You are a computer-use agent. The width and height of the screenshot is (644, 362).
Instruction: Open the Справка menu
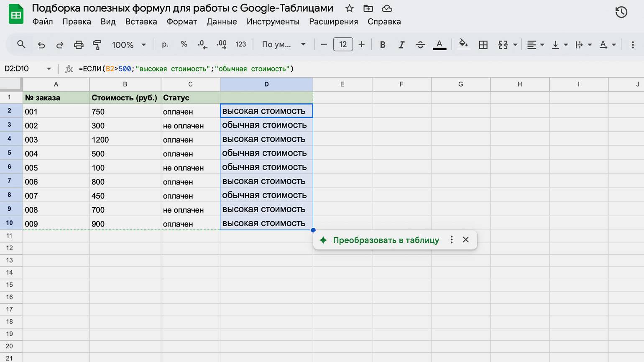pos(384,22)
